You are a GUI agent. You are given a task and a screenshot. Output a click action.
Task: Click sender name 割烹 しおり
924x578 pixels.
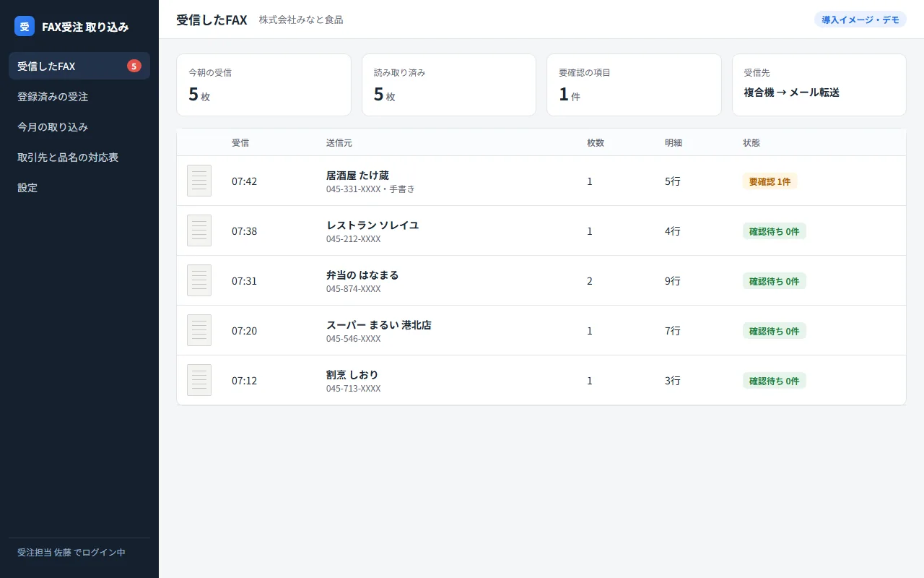pyautogui.click(x=352, y=375)
